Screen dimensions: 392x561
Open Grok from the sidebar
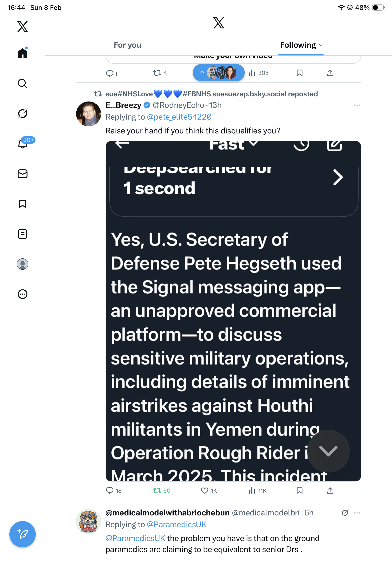pyautogui.click(x=23, y=113)
